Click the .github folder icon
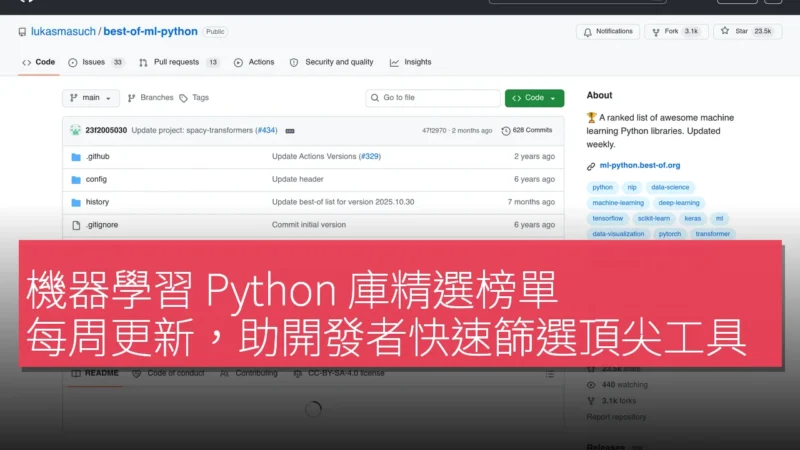The width and height of the screenshot is (800, 450). (x=76, y=157)
